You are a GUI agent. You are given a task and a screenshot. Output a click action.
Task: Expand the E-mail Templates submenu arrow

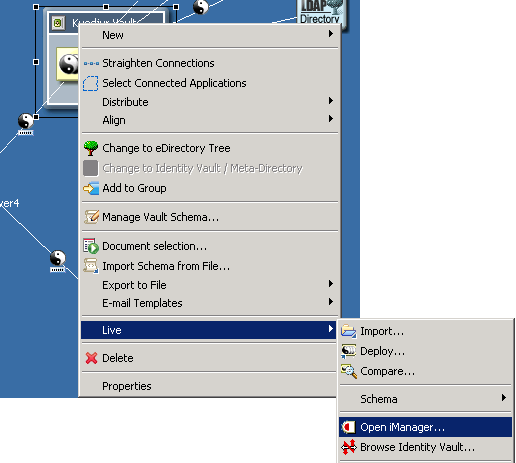[x=331, y=301]
